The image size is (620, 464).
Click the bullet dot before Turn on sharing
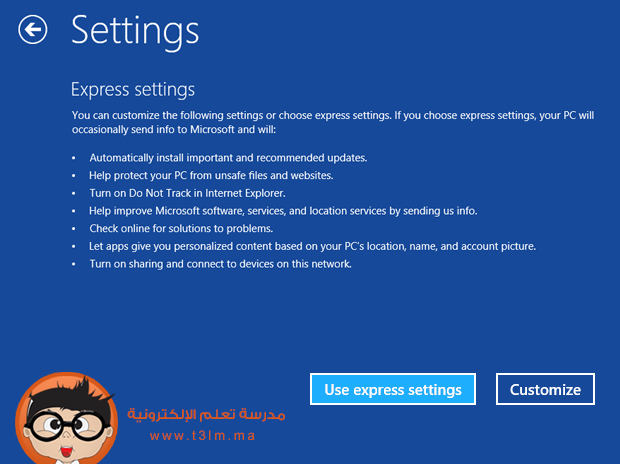tap(74, 264)
